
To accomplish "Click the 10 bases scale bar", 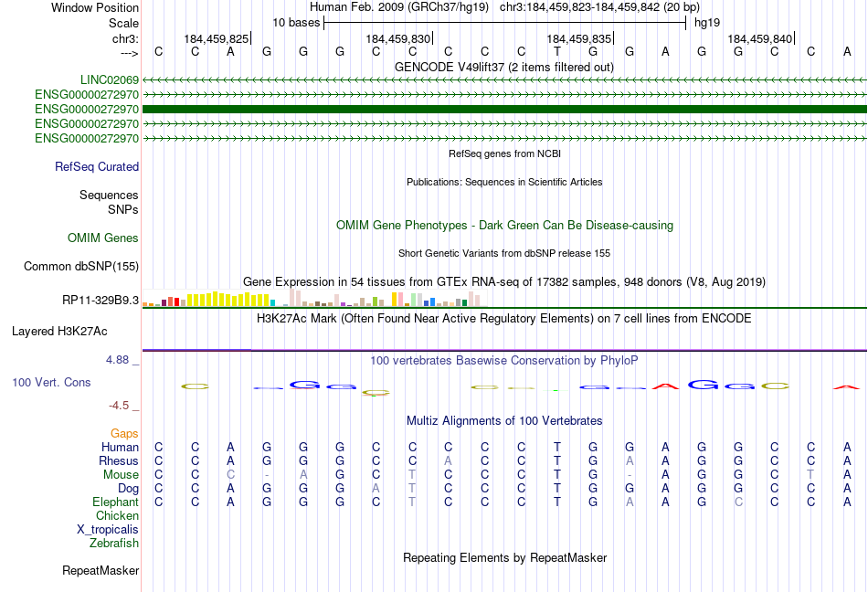I will [505, 23].
